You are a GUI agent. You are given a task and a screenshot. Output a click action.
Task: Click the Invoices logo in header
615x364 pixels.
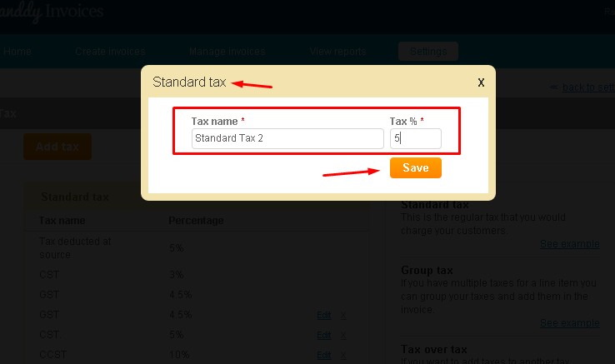pyautogui.click(x=51, y=12)
